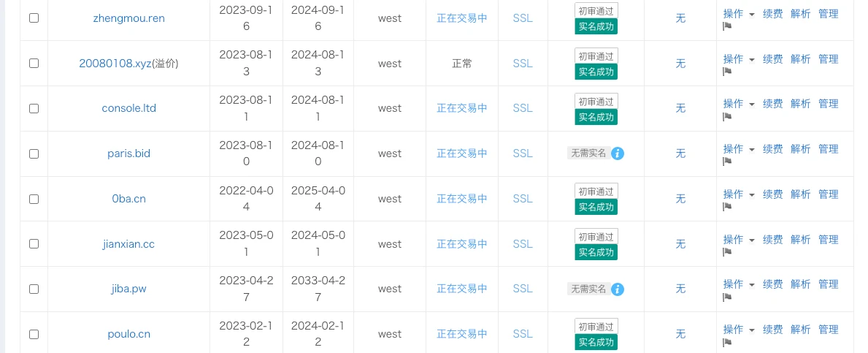
Task: Click the flag icon in poulo.cn row
Action: (727, 342)
